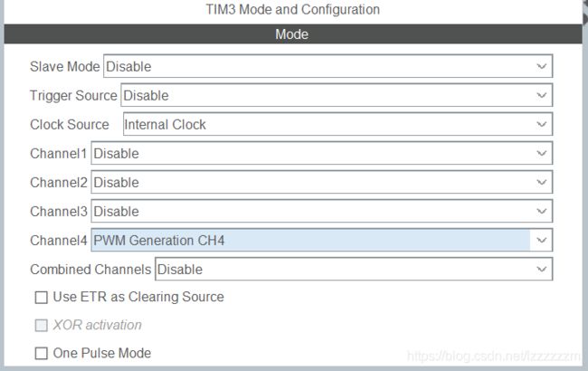Enable Use ETR as Clearing Source
This screenshot has height=371, width=588.
coord(41,298)
